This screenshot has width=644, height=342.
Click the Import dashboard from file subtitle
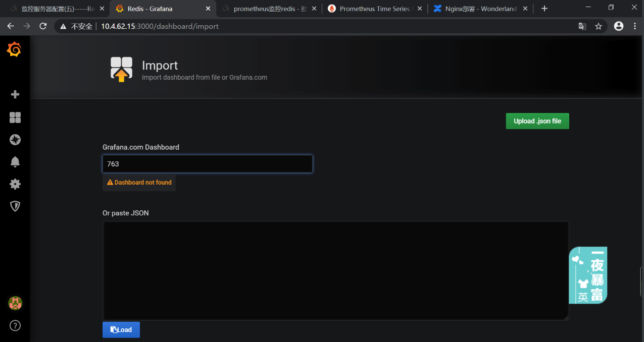click(205, 78)
